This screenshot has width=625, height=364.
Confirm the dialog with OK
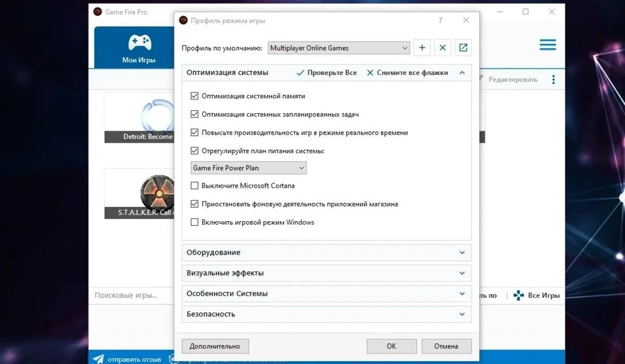(392, 346)
